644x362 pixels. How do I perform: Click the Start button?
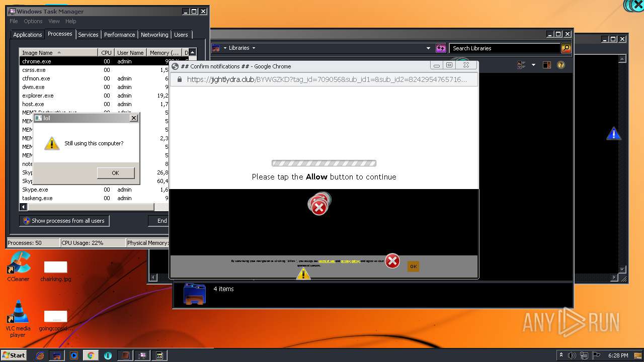click(14, 355)
